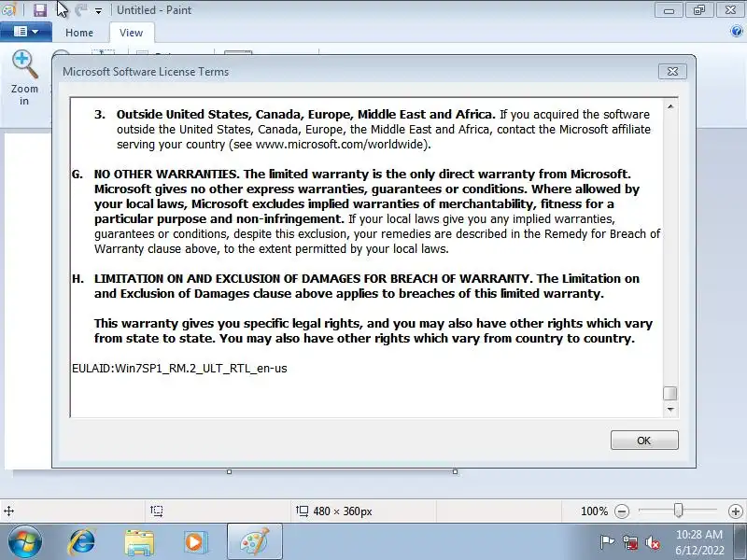
Task: Click the zoom in plus button in status bar
Action: coord(736,511)
